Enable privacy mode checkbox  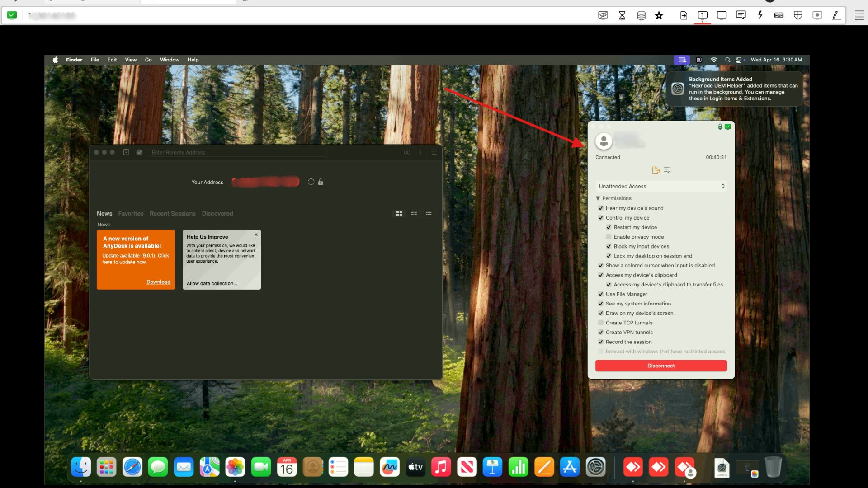609,237
